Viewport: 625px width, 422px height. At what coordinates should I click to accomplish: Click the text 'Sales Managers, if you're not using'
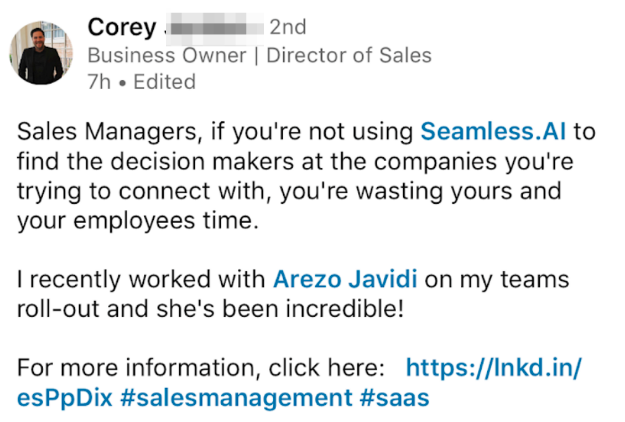click(215, 132)
